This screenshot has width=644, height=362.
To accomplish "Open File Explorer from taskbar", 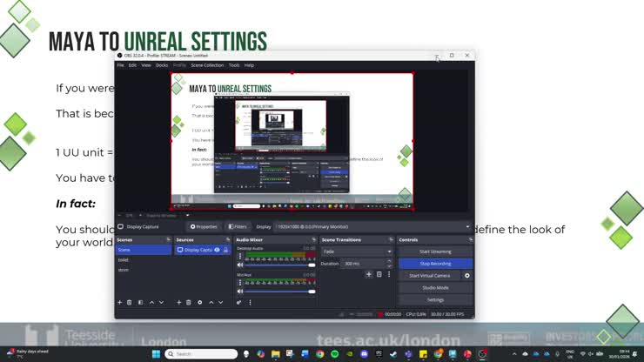I will point(276,354).
